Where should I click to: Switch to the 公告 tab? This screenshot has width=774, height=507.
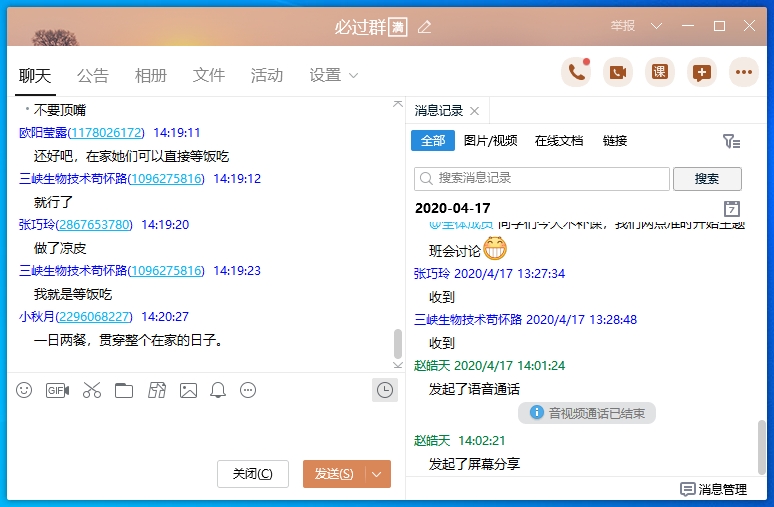tap(93, 76)
